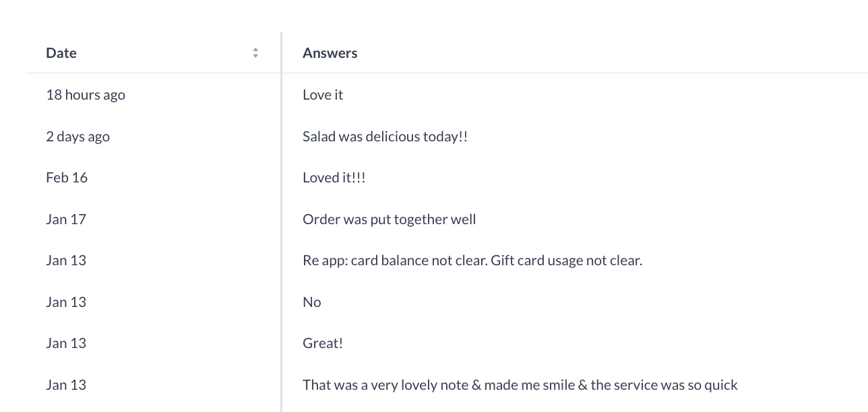The width and height of the screenshot is (868, 412).
Task: Open the 'Loved it!!!' response
Action: tap(334, 178)
